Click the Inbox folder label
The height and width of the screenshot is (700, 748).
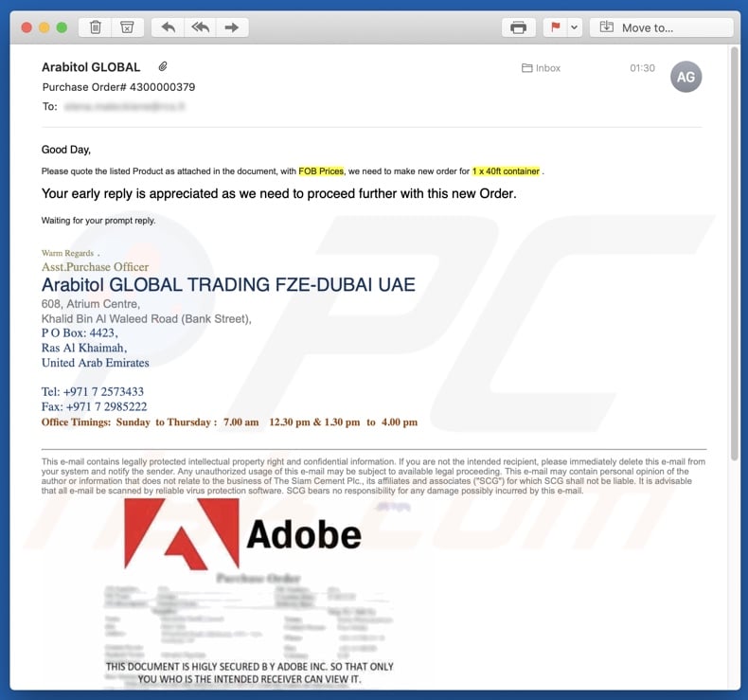click(x=541, y=68)
